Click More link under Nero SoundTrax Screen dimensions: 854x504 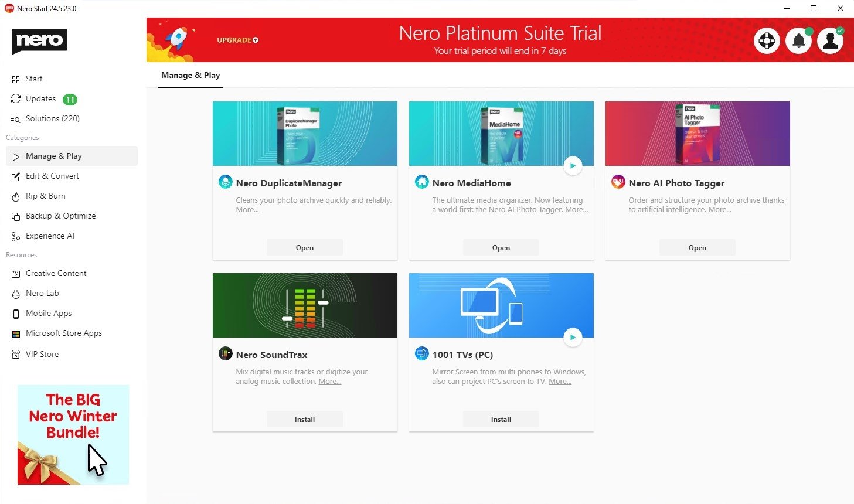click(330, 382)
